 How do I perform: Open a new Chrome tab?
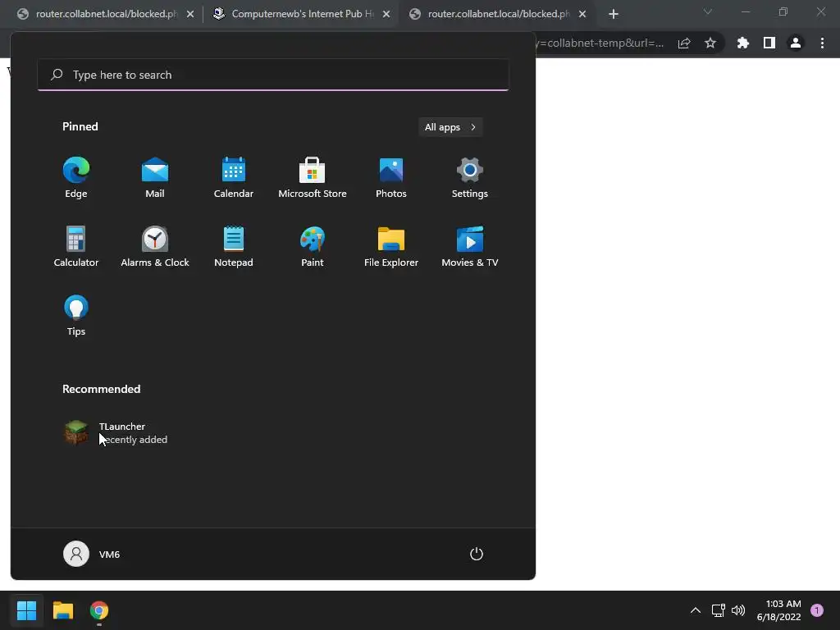coord(614,14)
